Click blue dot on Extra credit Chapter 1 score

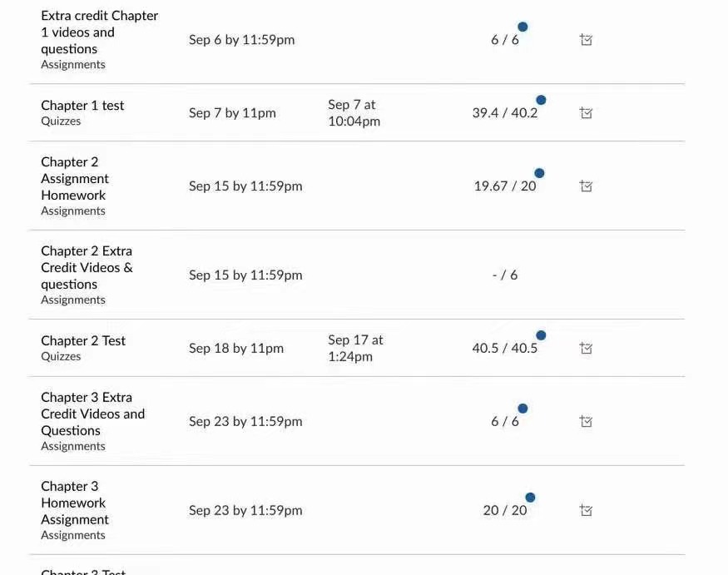(x=522, y=27)
